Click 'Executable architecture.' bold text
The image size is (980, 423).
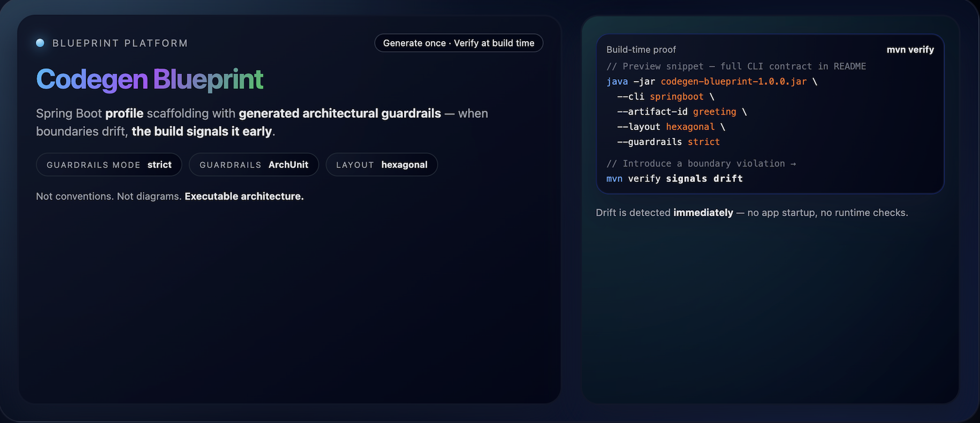pos(244,196)
